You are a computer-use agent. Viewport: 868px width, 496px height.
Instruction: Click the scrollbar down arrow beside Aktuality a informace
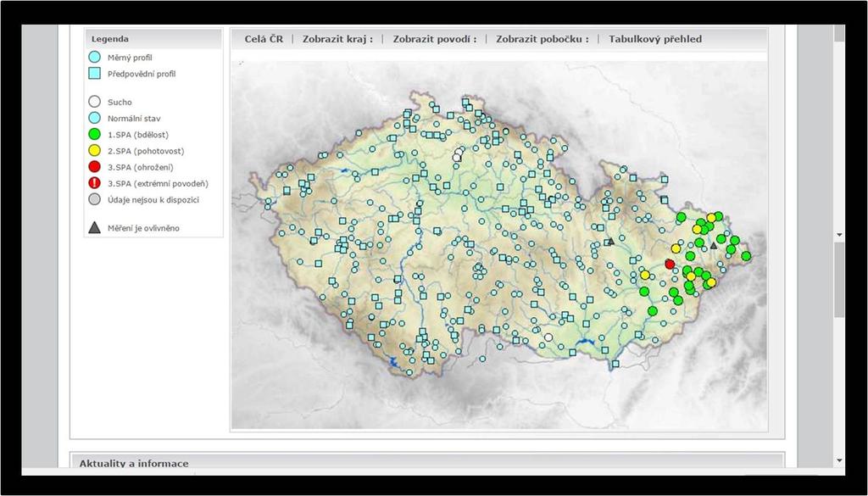pos(840,460)
